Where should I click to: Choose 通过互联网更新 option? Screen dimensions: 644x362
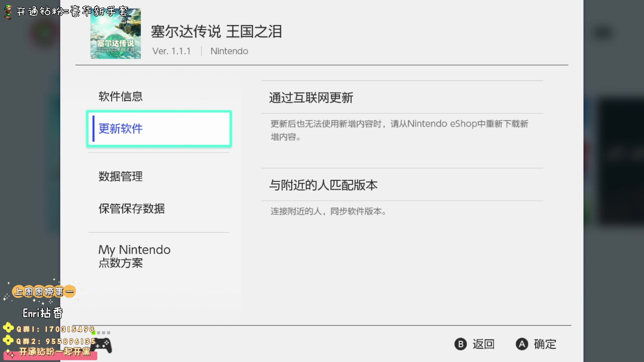tap(402, 98)
